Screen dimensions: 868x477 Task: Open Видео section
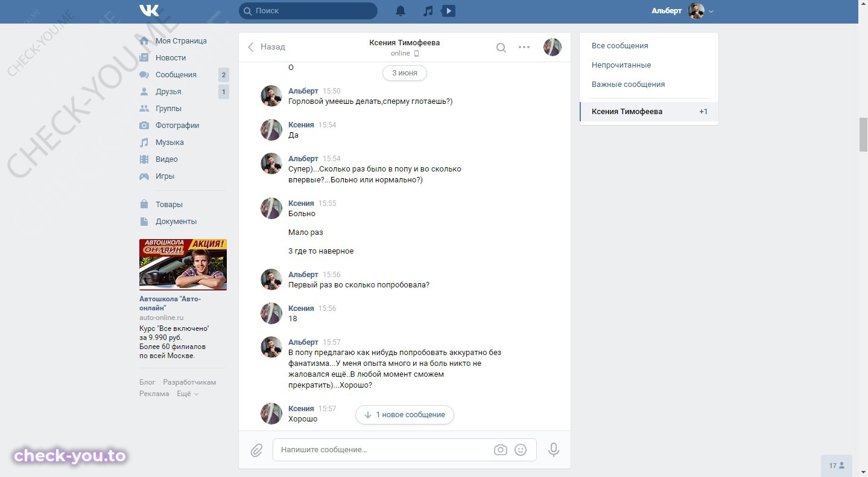click(x=166, y=159)
